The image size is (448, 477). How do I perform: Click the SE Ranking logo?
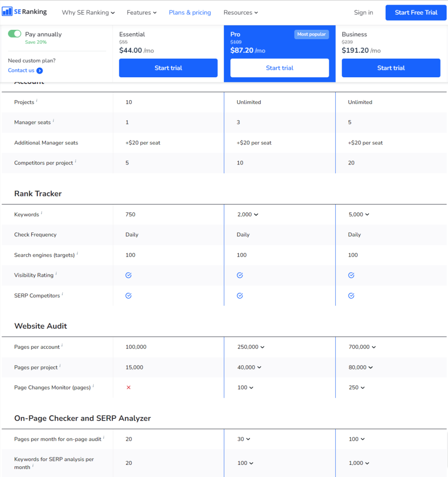[x=24, y=12]
